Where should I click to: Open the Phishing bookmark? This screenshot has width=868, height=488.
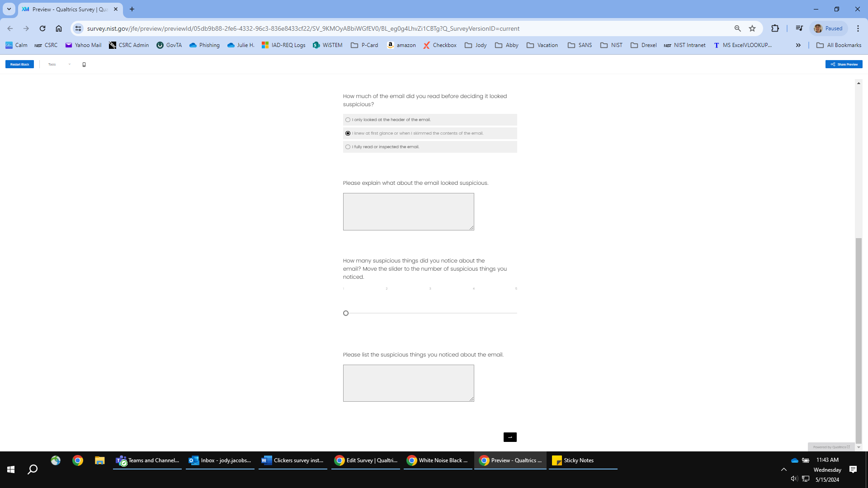pyautogui.click(x=204, y=45)
